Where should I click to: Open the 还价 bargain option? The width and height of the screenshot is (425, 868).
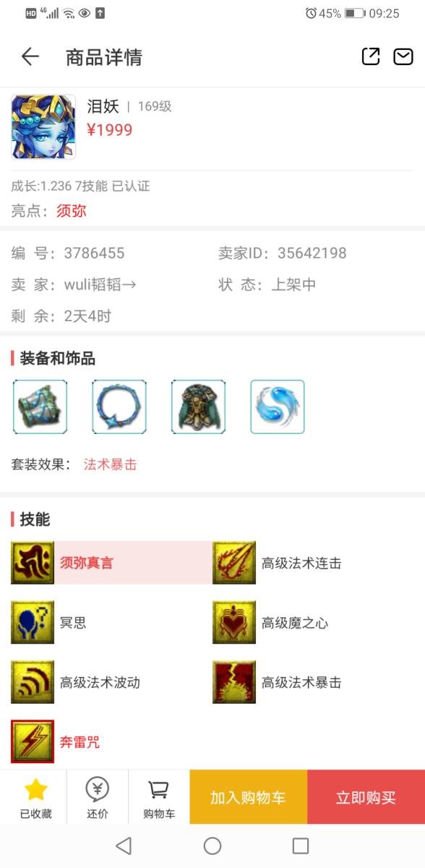[x=98, y=797]
